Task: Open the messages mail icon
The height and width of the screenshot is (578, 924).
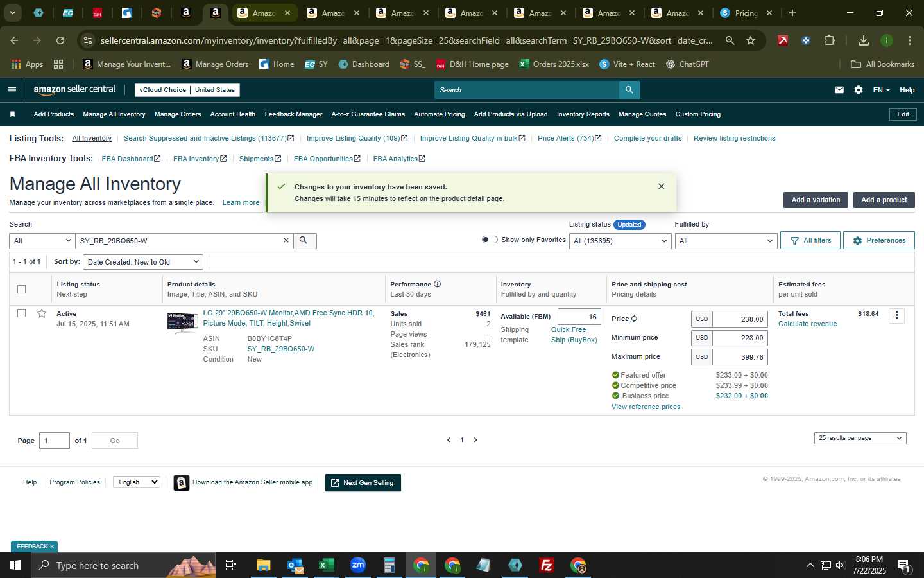Action: pyautogui.click(x=839, y=90)
